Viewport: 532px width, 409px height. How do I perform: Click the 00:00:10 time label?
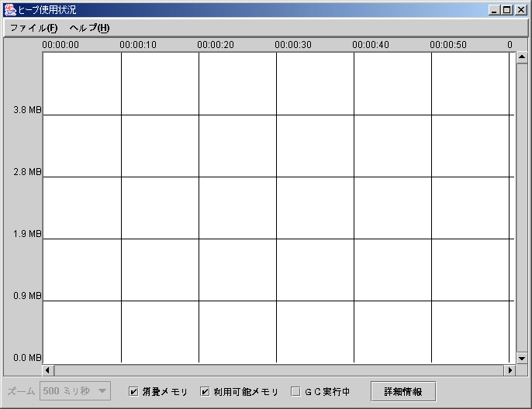138,45
